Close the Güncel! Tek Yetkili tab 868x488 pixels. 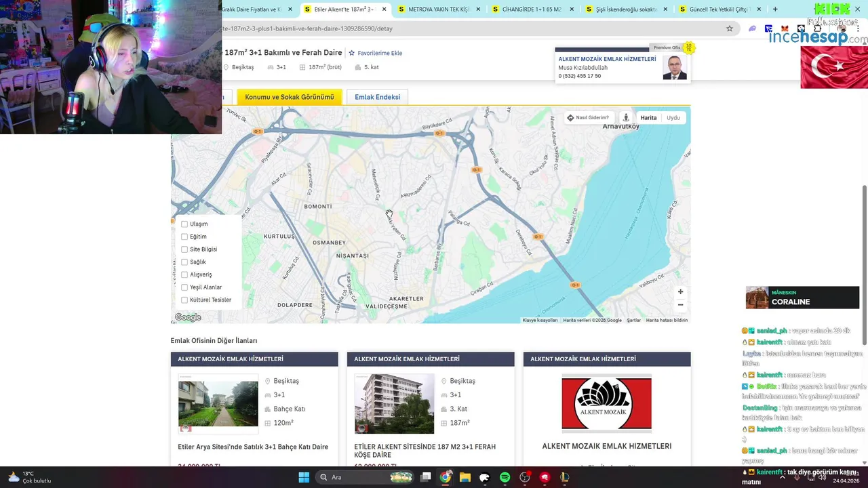click(759, 9)
